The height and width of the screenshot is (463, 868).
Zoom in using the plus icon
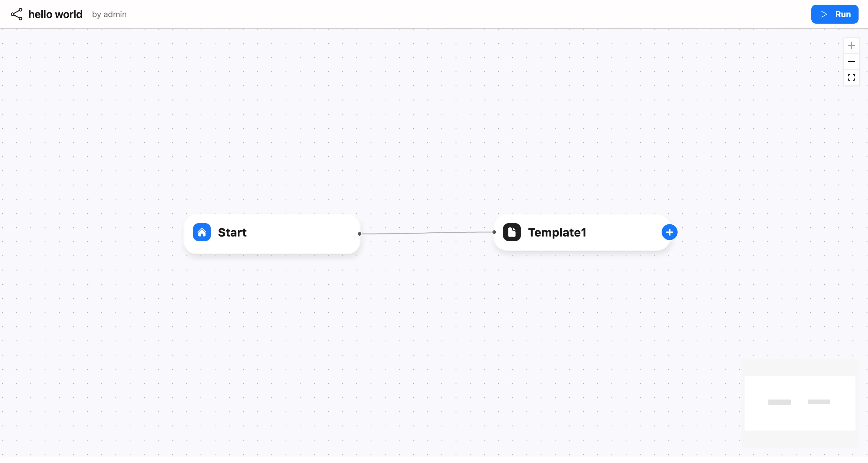851,45
